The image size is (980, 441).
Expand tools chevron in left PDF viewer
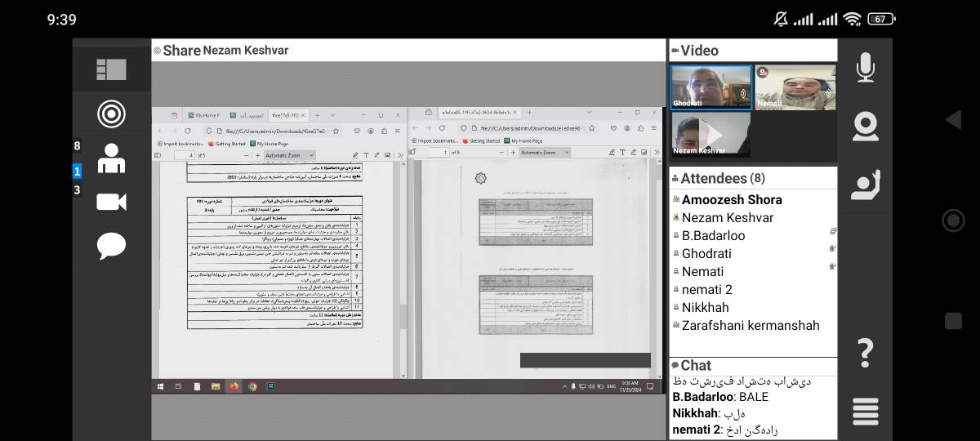coord(400,155)
